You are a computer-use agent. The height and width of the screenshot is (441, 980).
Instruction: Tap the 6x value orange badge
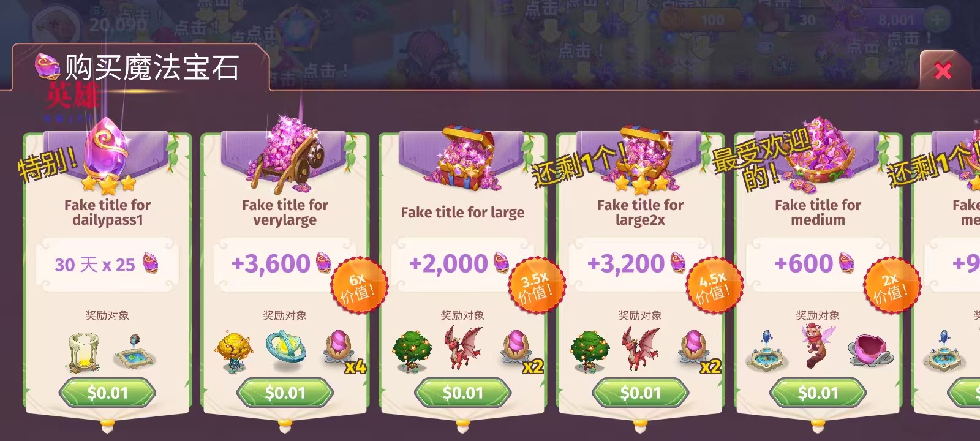359,286
